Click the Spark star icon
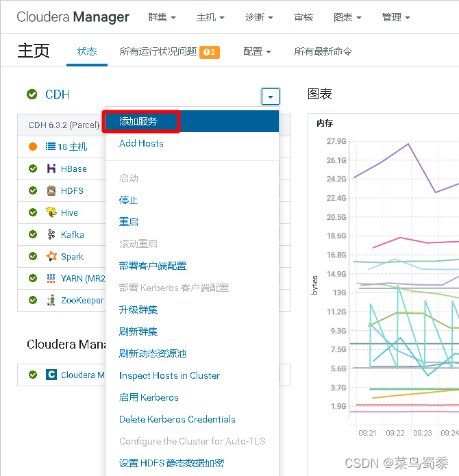The width and height of the screenshot is (459, 476). (51, 256)
